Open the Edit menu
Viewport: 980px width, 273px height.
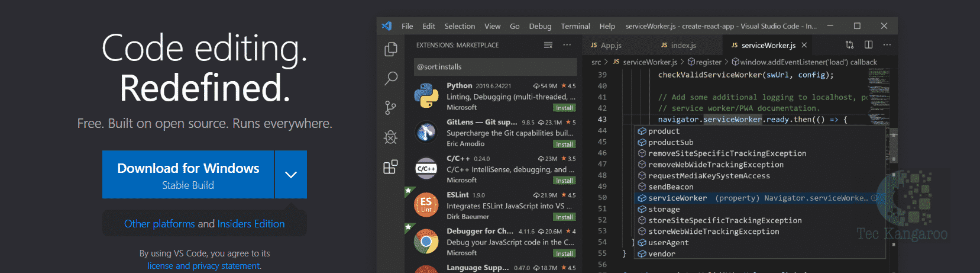(x=429, y=26)
